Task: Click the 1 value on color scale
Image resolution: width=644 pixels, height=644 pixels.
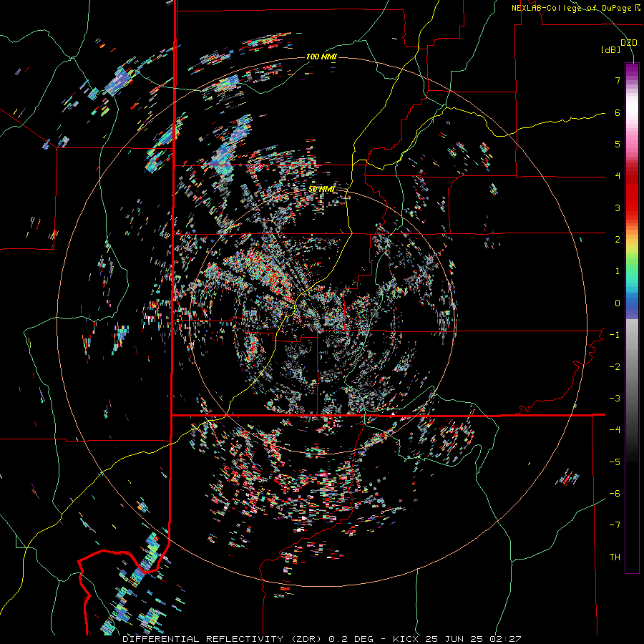Action: (x=618, y=271)
